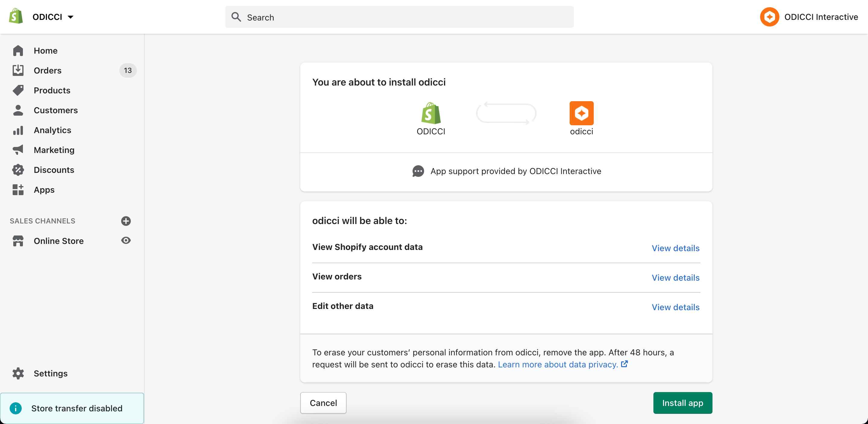Click the green Install app button
Viewport: 868px width, 424px height.
pyautogui.click(x=682, y=403)
